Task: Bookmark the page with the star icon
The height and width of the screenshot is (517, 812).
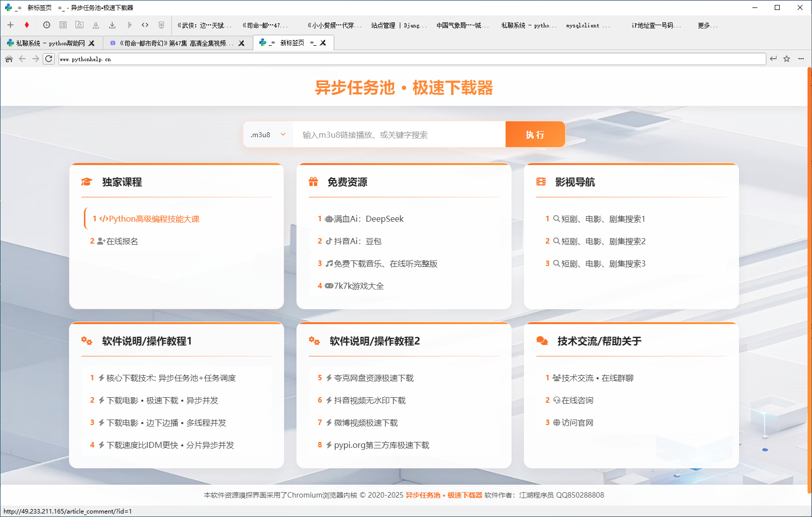Action: pos(787,59)
